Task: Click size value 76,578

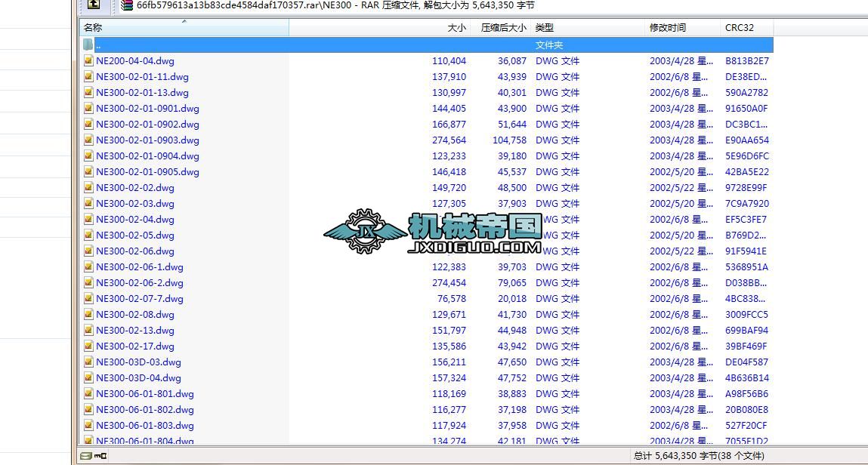Action: [x=452, y=299]
